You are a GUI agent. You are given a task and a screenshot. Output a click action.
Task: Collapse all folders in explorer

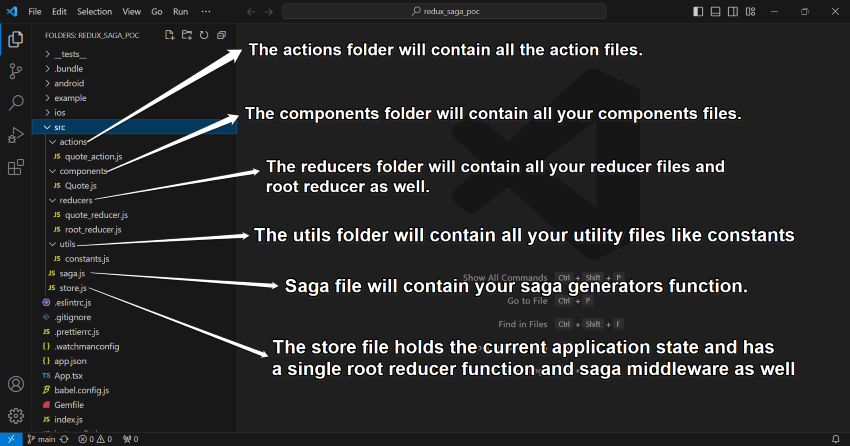(x=220, y=35)
